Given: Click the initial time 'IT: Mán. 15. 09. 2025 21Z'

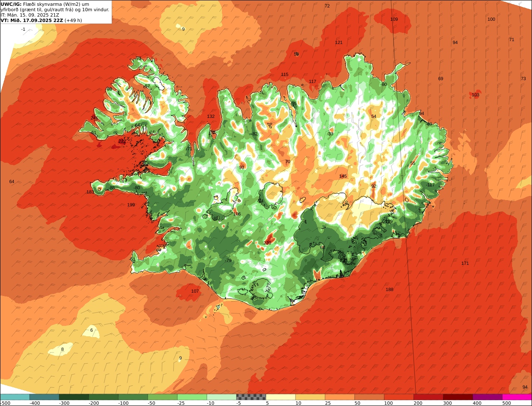Looking at the screenshot, I should (30, 15).
